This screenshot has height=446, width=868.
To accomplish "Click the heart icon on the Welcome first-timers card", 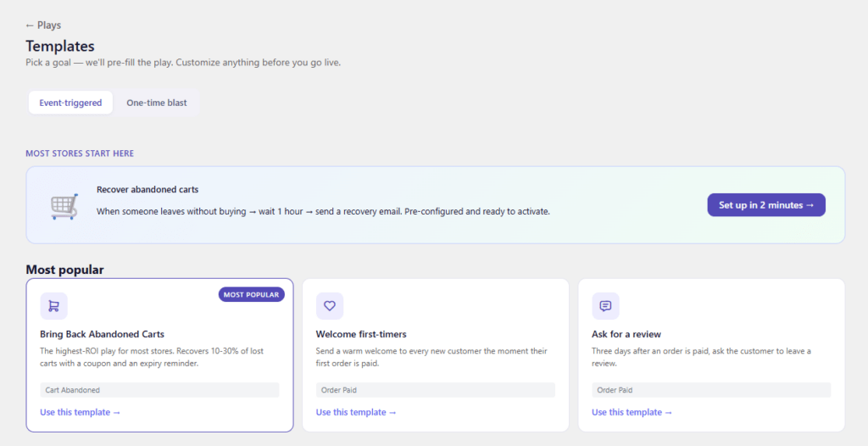I will tap(330, 306).
